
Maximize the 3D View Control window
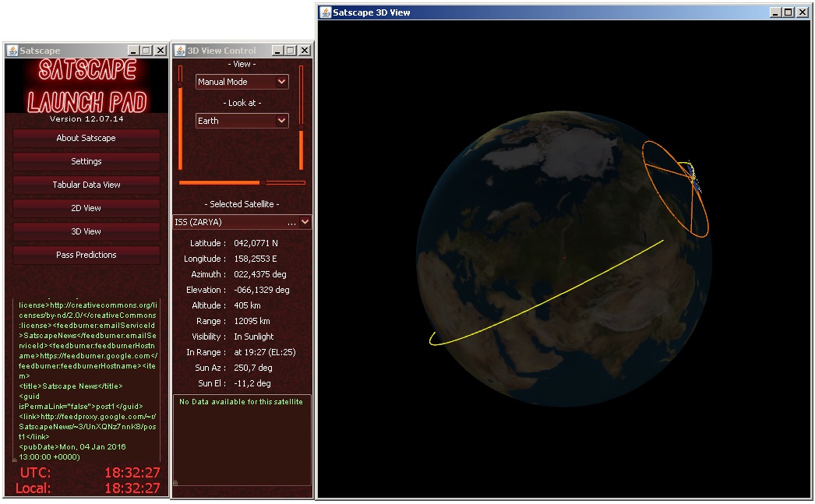point(291,51)
